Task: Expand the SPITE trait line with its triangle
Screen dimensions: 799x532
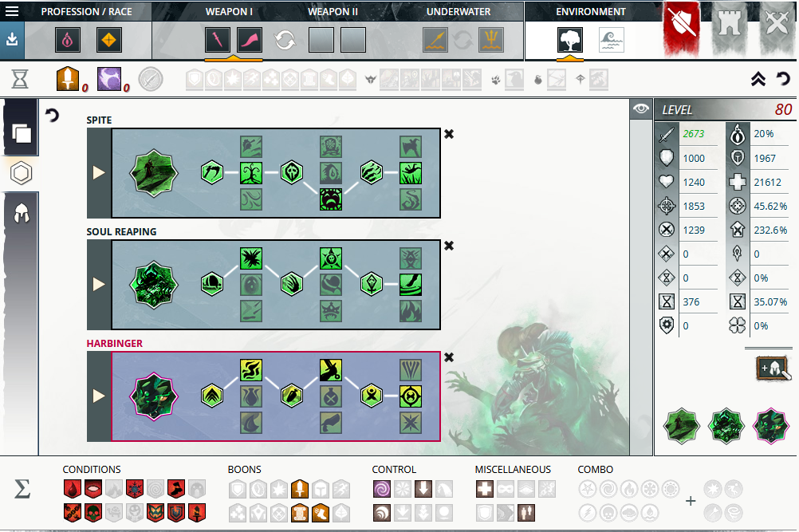Action: (x=99, y=171)
